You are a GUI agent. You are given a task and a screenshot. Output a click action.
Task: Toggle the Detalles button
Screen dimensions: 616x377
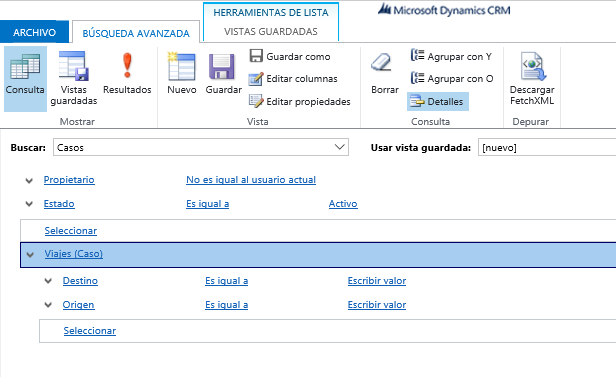coord(438,101)
